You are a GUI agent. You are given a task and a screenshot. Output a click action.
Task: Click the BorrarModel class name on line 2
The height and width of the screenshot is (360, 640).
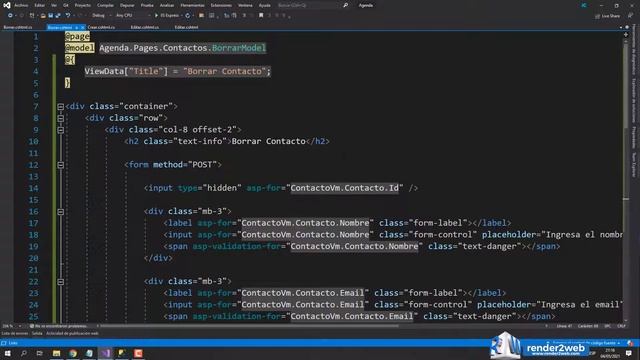point(239,48)
